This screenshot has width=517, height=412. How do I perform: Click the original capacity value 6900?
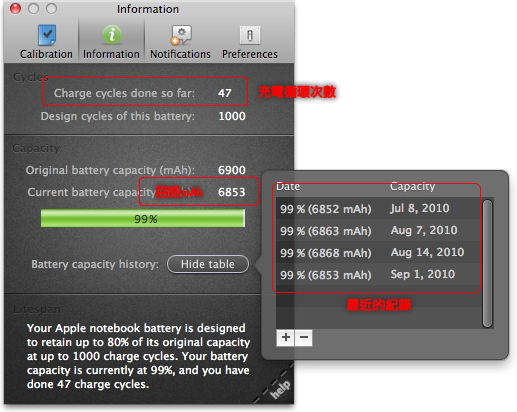tap(232, 170)
